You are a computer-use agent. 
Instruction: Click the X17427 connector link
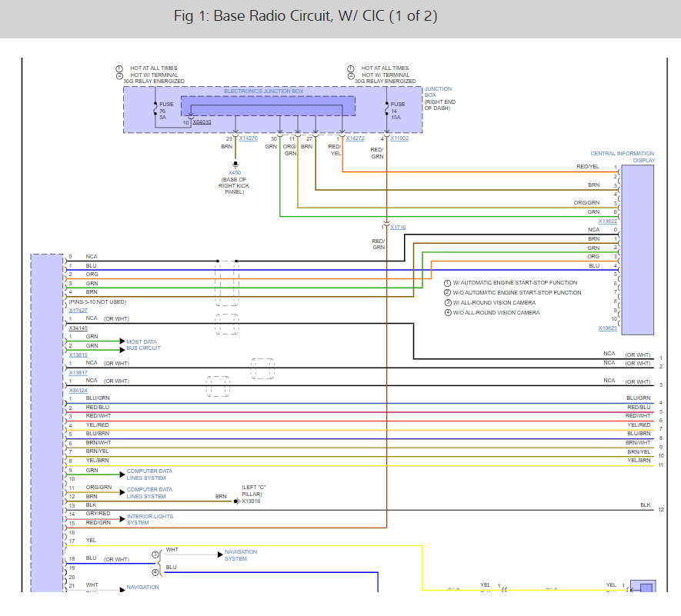pos(78,310)
